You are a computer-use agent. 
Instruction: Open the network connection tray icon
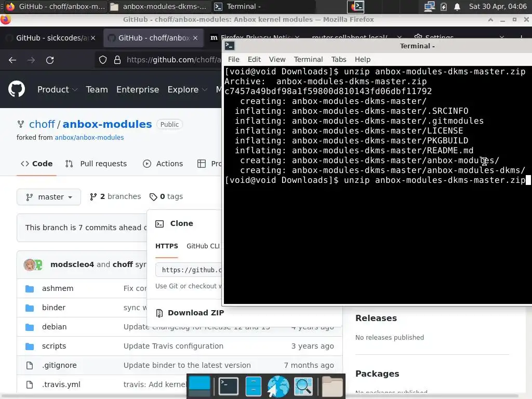pyautogui.click(x=429, y=6)
